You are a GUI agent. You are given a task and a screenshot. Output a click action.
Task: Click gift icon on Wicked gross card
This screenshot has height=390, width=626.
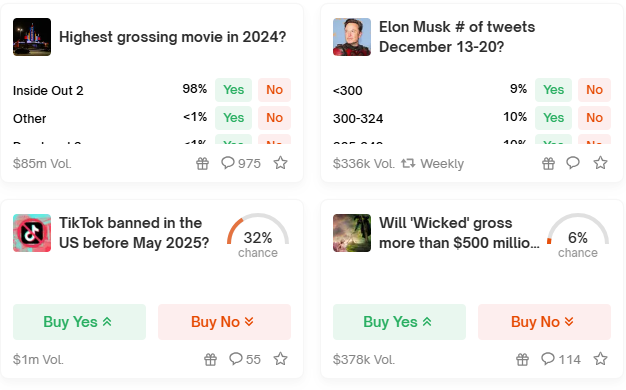point(522,359)
